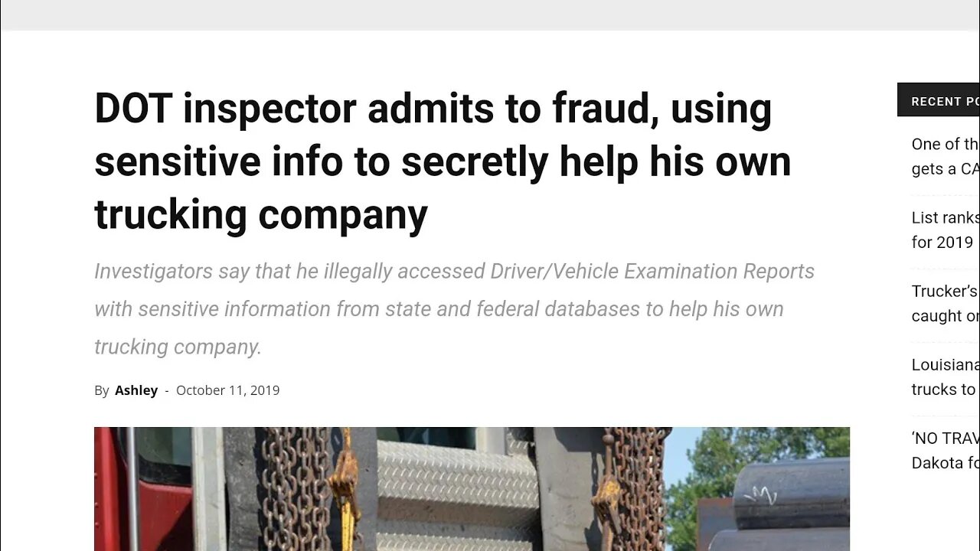980x551 pixels.
Task: Open author Ashley's profile link
Action: click(x=136, y=390)
